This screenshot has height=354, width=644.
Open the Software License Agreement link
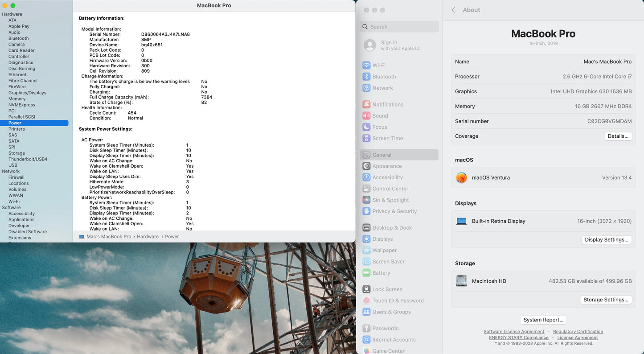(514, 332)
